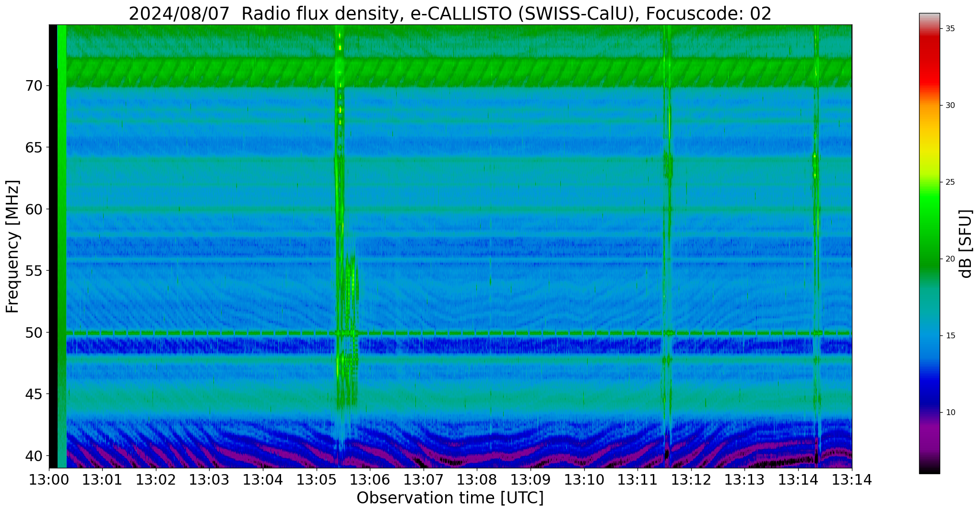The width and height of the screenshot is (980, 512).
Task: Click the 13:01 time tick label
Action: pyautogui.click(x=103, y=480)
